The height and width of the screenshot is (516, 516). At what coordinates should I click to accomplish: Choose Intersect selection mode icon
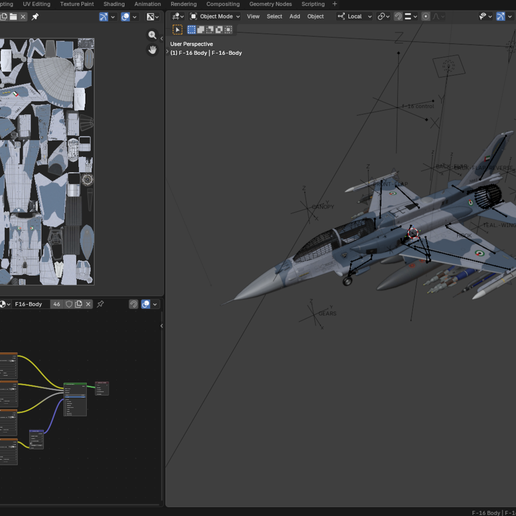(228, 30)
